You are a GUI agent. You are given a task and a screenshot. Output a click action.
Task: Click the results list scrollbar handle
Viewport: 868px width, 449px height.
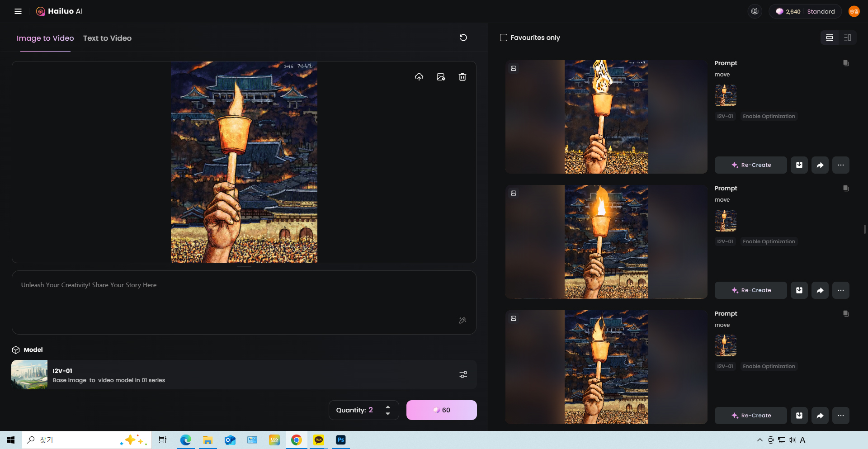pos(865,229)
